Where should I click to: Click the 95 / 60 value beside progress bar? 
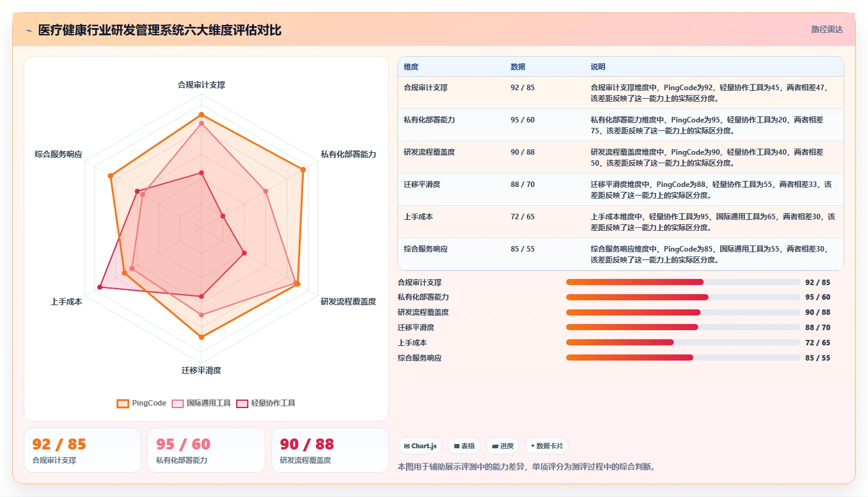click(x=817, y=297)
